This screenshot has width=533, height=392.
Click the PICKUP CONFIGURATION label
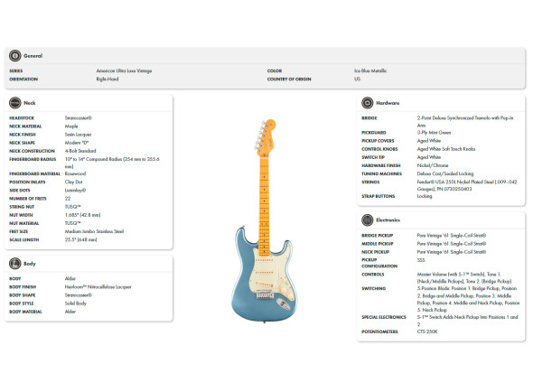(379, 263)
